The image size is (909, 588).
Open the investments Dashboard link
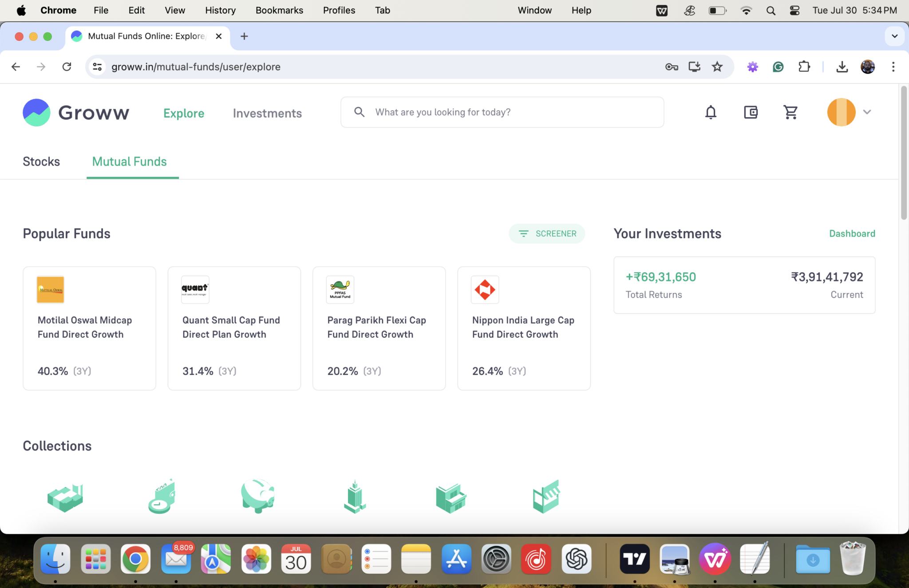point(852,233)
